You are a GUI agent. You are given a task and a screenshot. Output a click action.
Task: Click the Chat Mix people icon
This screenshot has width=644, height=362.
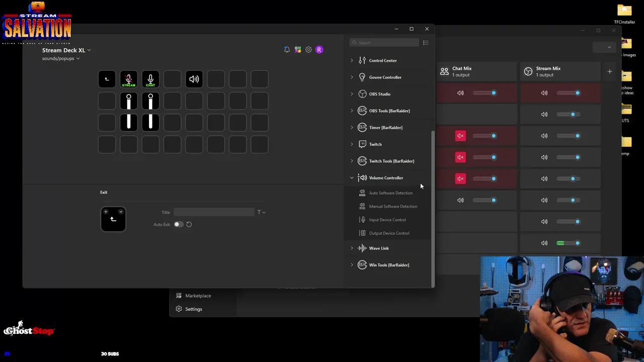tap(444, 71)
